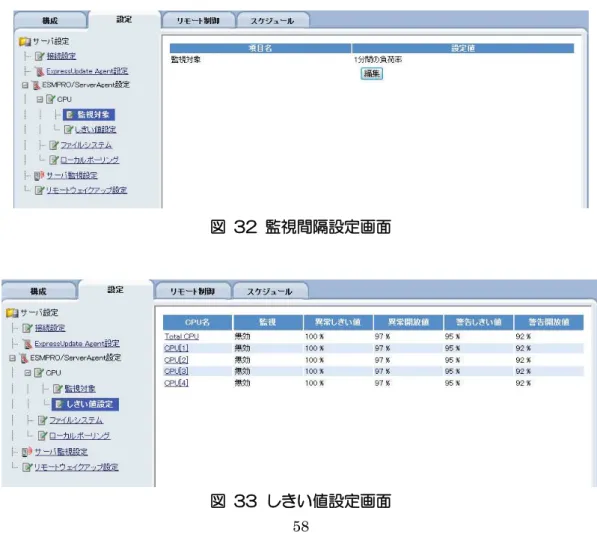Open 監視対象 link in Figure 33 tree
Screen dimensions: 597x535
tap(80, 389)
